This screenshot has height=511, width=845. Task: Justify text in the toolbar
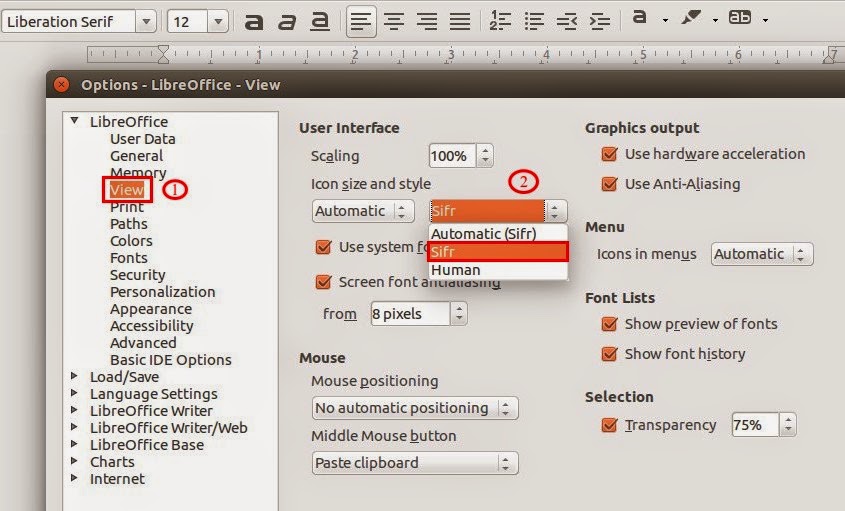pos(460,22)
